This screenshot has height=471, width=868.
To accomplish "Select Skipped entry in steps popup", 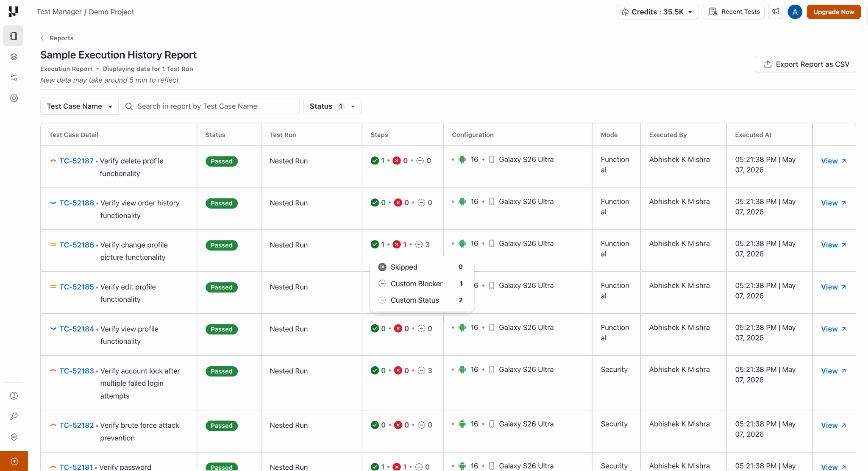I will (x=422, y=267).
